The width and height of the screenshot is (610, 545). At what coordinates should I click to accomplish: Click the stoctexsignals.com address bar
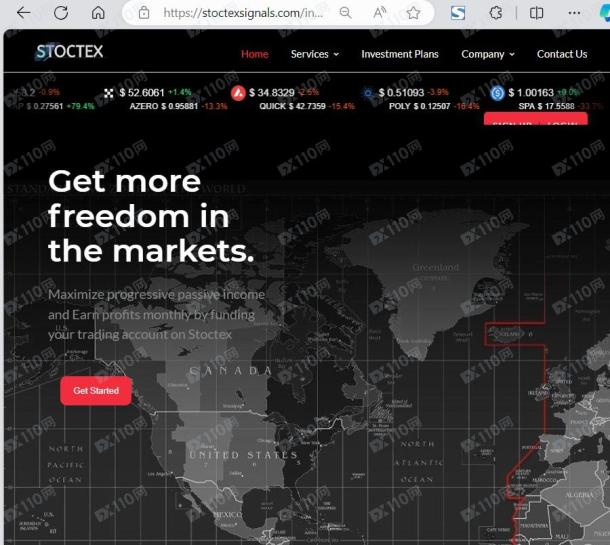243,13
